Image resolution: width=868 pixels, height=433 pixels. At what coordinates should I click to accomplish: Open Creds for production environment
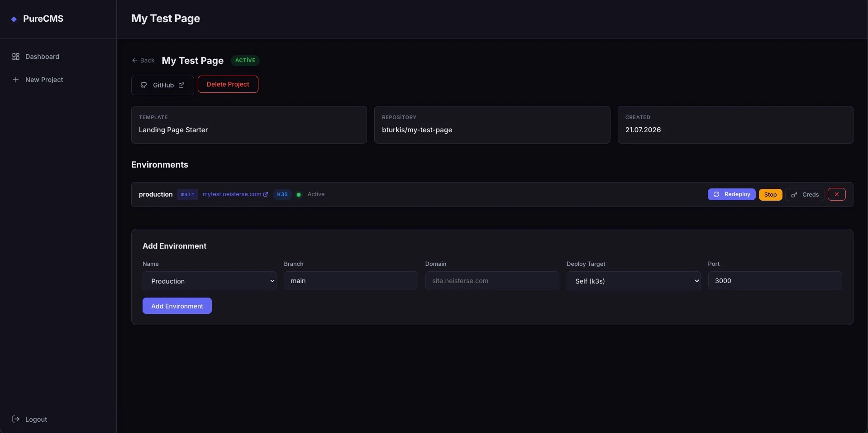click(805, 195)
